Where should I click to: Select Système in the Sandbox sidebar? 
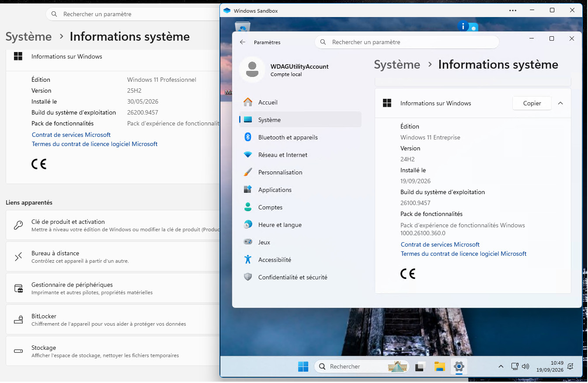pyautogui.click(x=300, y=120)
